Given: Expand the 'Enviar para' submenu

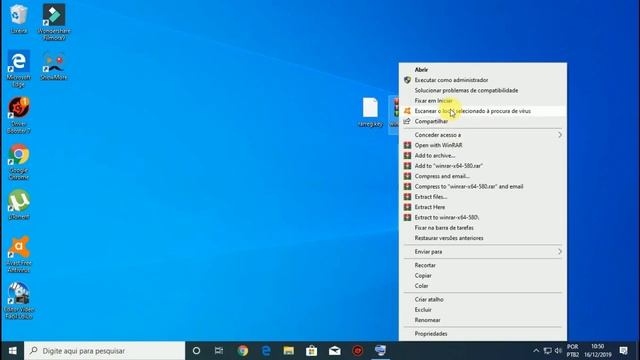Looking at the screenshot, I should tap(483, 251).
